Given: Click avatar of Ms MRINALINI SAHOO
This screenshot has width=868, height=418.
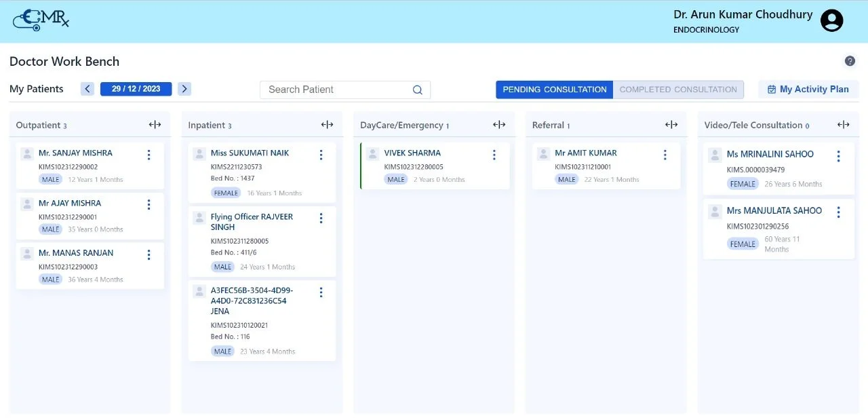Looking at the screenshot, I should (715, 155).
